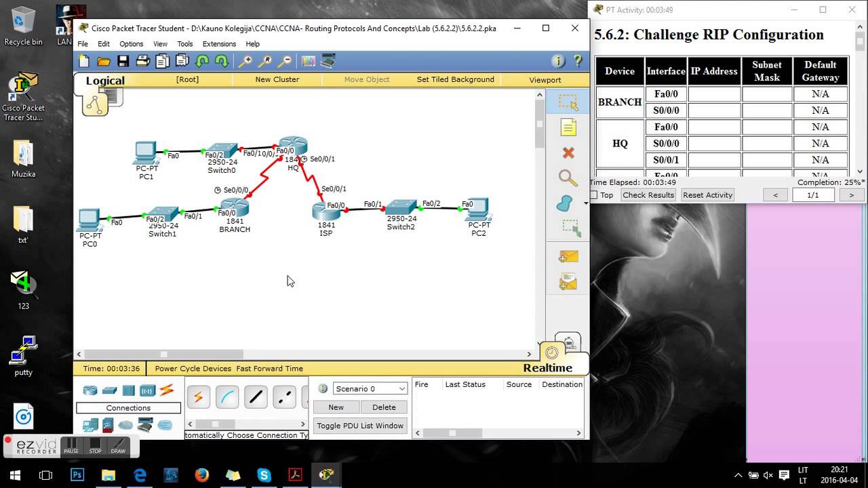This screenshot has width=868, height=488.
Task: Open help question mark icon
Action: click(x=578, y=61)
